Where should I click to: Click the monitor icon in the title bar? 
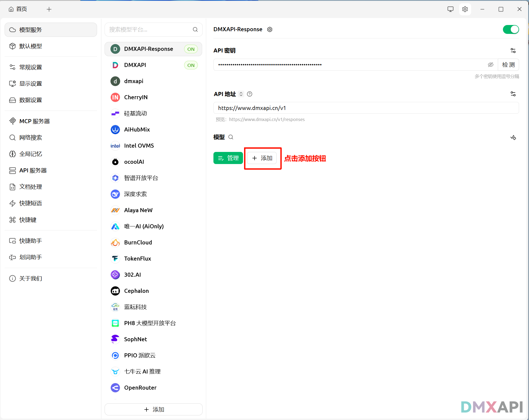point(450,9)
